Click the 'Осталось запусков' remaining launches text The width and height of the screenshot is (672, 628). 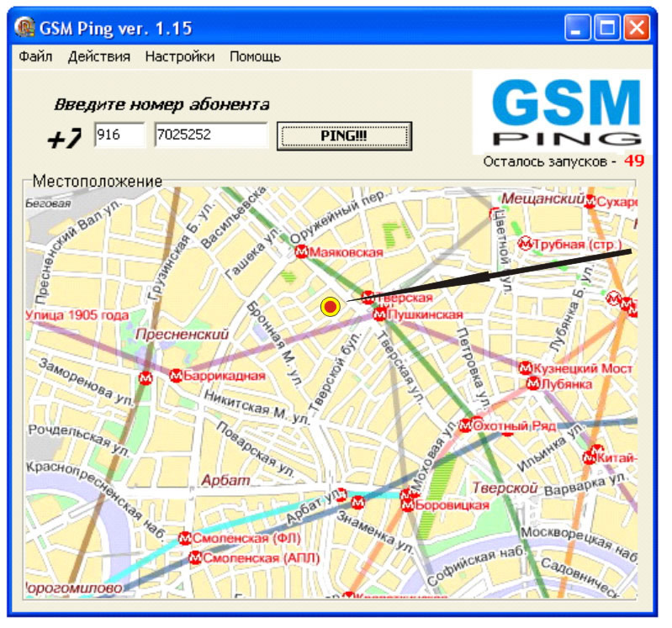pos(550,161)
